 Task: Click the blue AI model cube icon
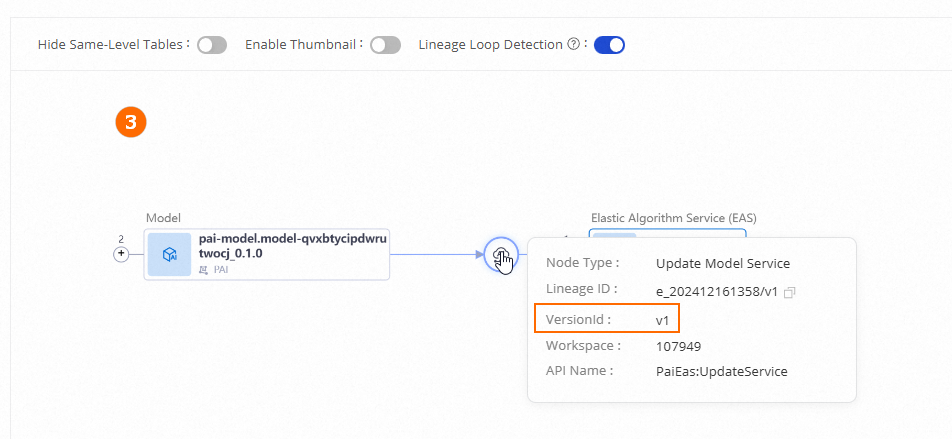pos(169,254)
